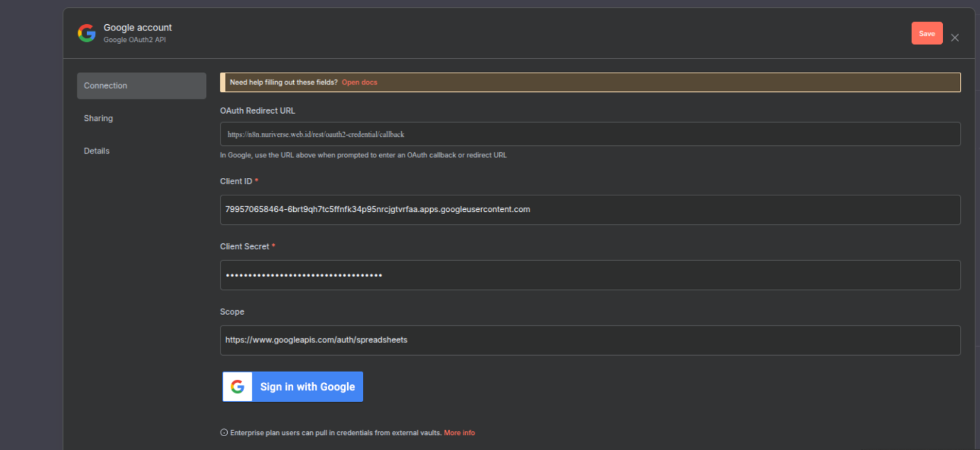Click the Scope input field
This screenshot has height=450, width=980.
[x=590, y=340]
